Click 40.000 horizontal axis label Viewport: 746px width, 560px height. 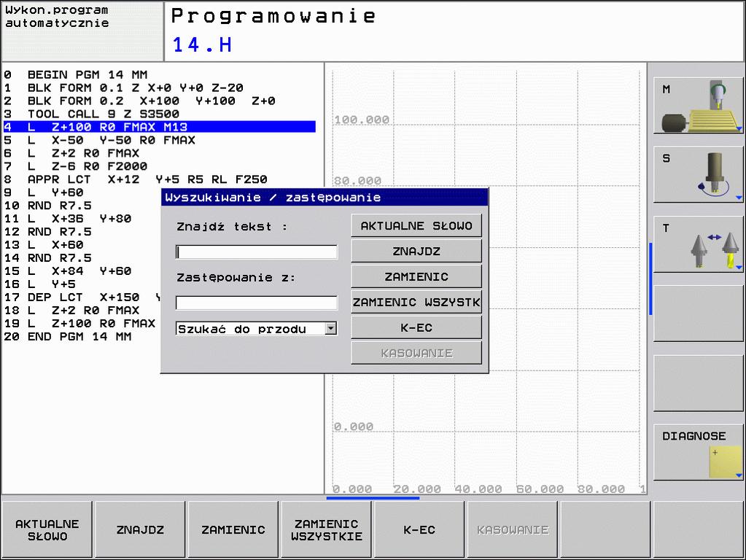coord(478,489)
